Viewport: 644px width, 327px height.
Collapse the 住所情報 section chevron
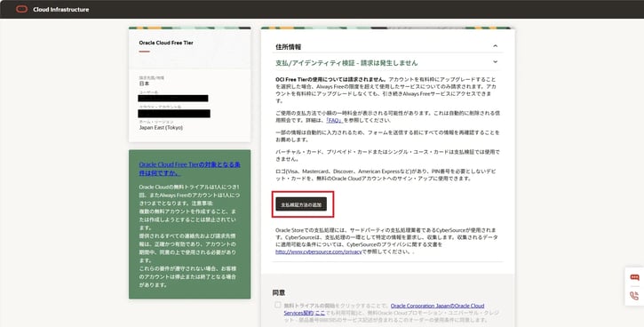pos(496,46)
